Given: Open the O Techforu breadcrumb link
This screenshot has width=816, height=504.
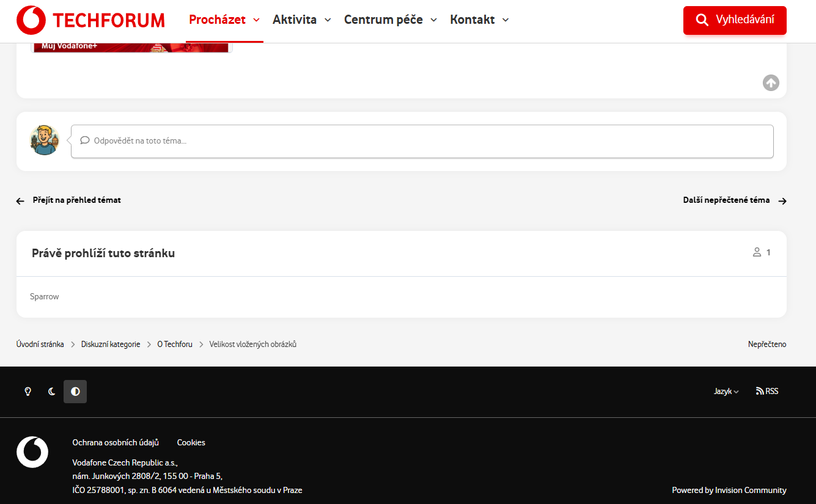Looking at the screenshot, I should pos(175,345).
